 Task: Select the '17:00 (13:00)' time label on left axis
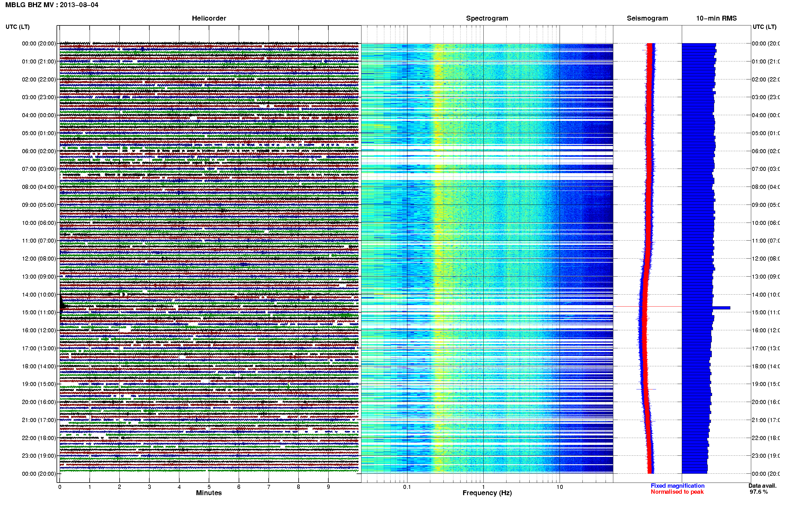point(39,348)
